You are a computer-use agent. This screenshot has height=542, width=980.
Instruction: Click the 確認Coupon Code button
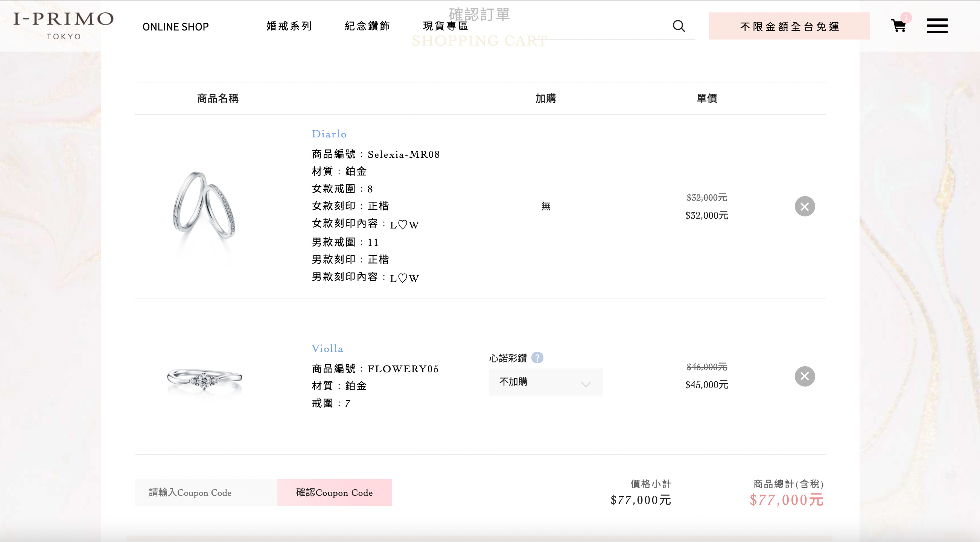click(x=334, y=492)
